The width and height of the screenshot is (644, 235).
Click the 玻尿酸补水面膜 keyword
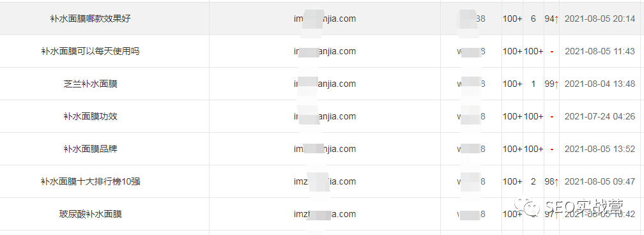(90, 214)
